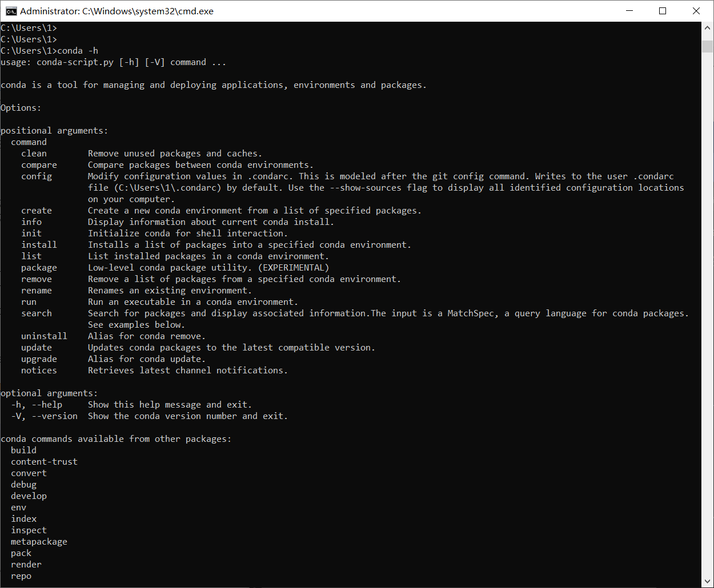Click the 'upgrade' command name
Image resolution: width=714 pixels, height=588 pixels.
point(39,359)
